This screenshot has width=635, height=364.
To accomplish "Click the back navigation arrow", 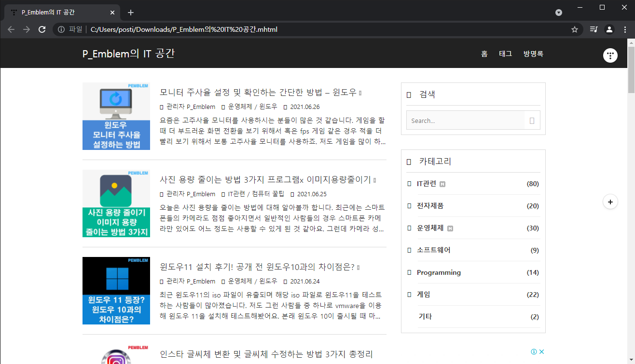I will point(11,29).
